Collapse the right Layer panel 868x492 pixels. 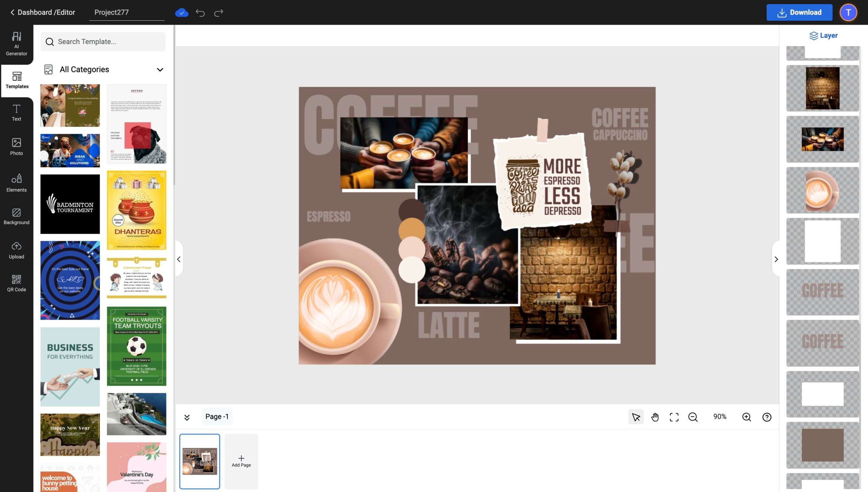click(x=776, y=259)
